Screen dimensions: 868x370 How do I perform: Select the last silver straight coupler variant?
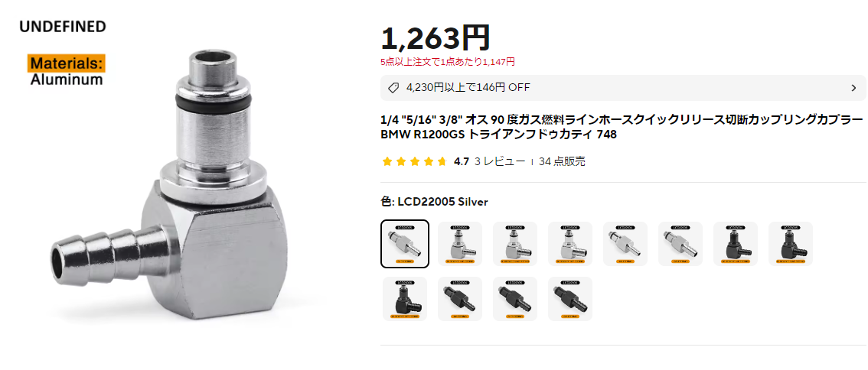click(x=680, y=244)
